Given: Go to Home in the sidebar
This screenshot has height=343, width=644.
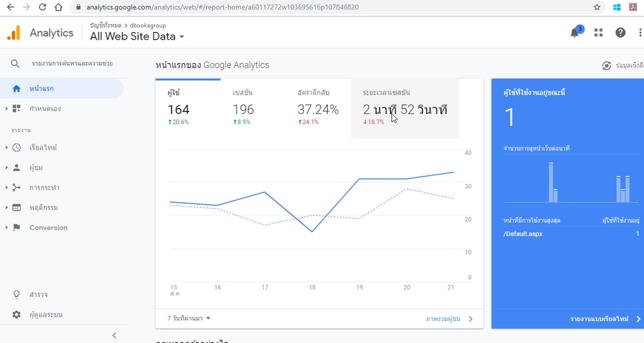Looking at the screenshot, I should [x=42, y=89].
